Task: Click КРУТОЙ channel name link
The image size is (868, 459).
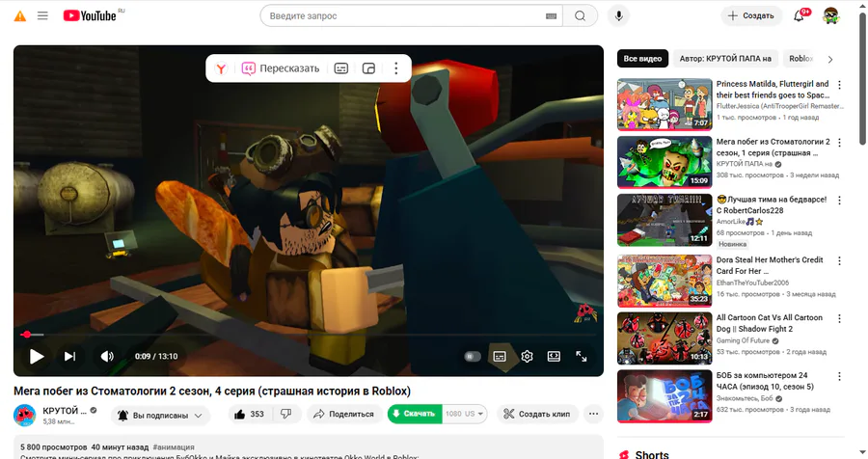Action: tap(65, 410)
